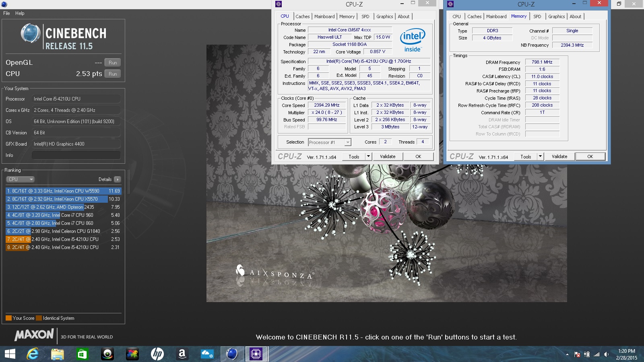Click the Cinebench title bar app icon
This screenshot has height=362, width=644.
pos(4,4)
